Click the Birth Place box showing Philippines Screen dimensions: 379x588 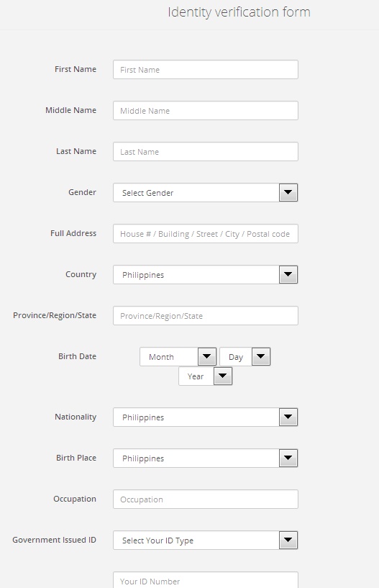coord(196,458)
